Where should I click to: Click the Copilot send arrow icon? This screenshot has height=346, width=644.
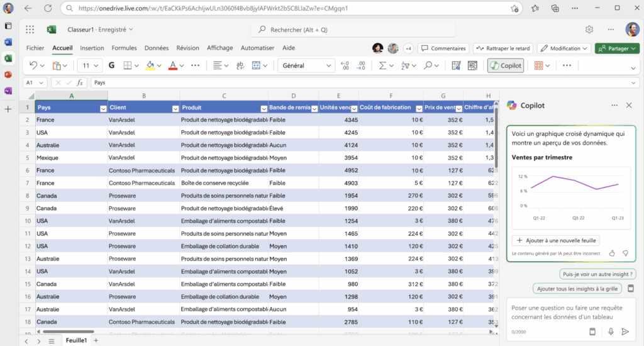coord(625,332)
